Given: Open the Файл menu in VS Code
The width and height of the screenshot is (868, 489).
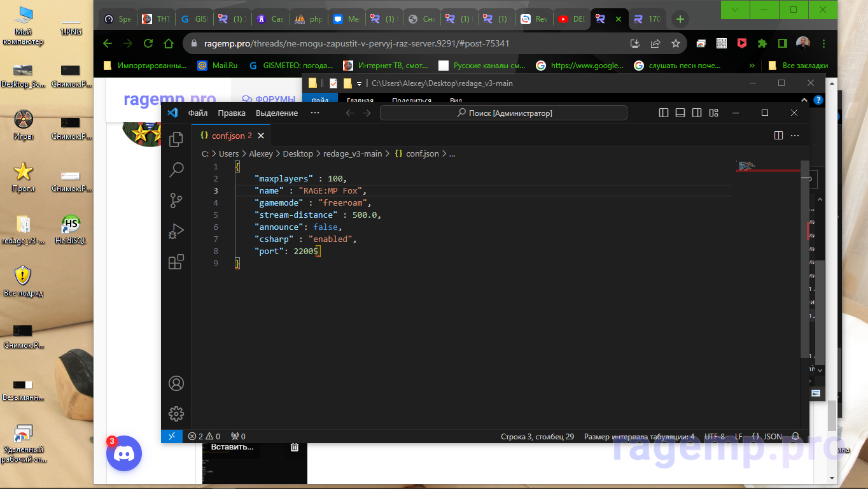Looking at the screenshot, I should tap(197, 113).
